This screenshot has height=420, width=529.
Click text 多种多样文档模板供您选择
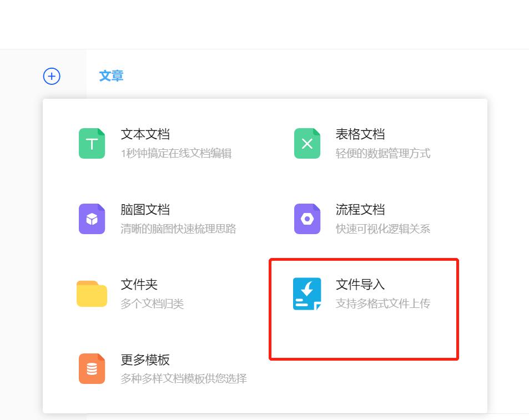pyautogui.click(x=184, y=378)
